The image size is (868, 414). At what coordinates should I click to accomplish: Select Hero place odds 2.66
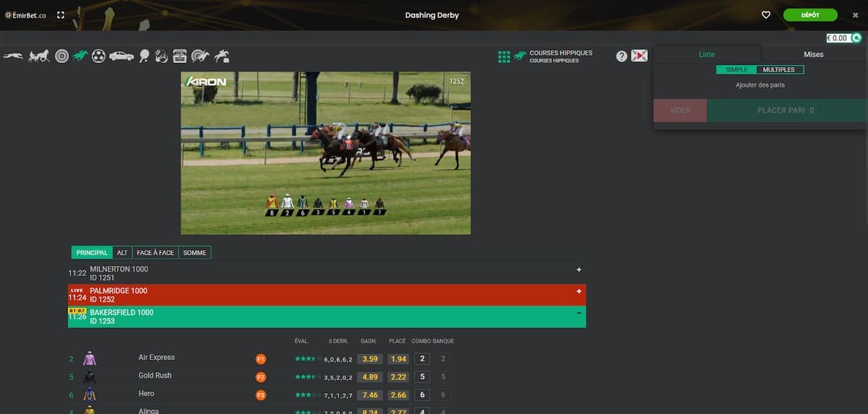click(398, 394)
